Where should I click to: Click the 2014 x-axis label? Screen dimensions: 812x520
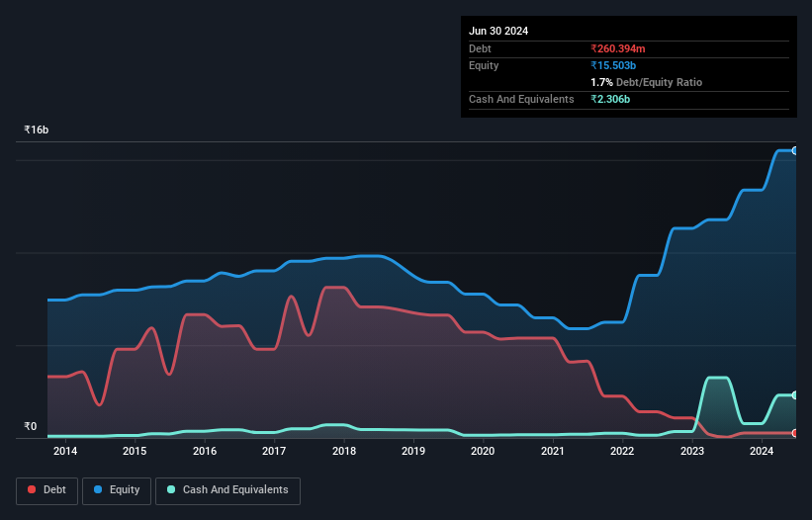(x=65, y=451)
